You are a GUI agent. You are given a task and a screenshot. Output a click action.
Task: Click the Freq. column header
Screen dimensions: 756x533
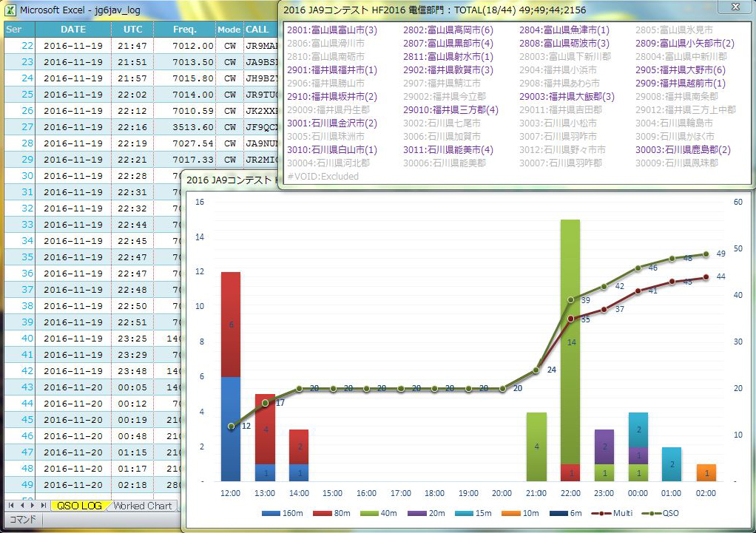[184, 30]
